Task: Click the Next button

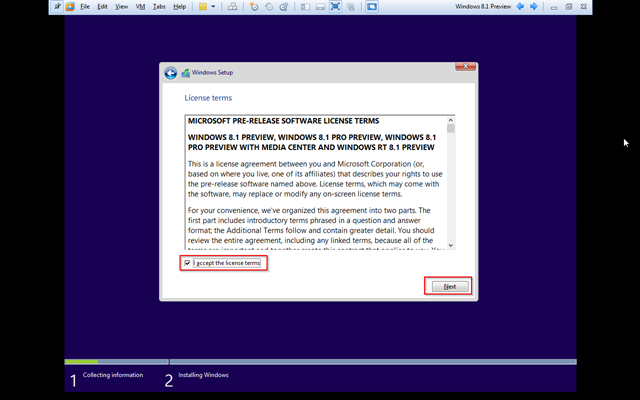Action: pyautogui.click(x=450, y=287)
